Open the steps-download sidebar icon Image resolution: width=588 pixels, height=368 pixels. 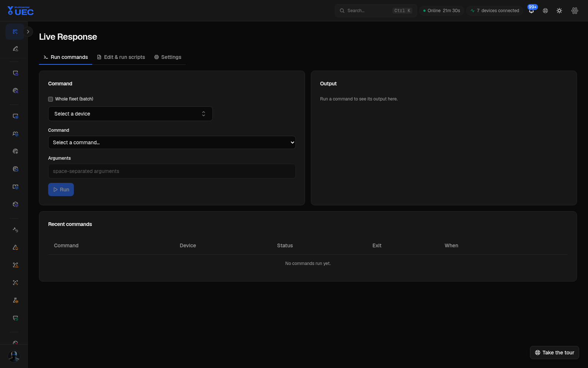(x=15, y=49)
